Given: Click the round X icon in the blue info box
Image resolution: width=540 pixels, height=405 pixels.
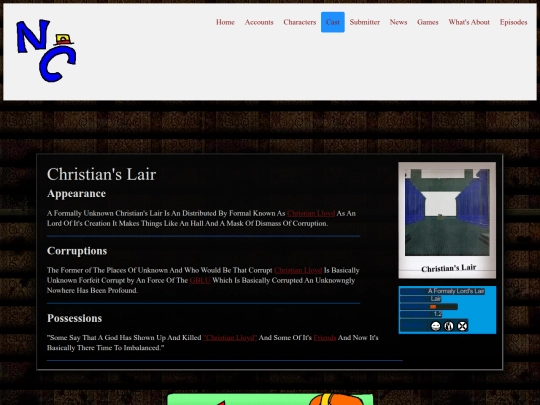Looking at the screenshot, I should click(462, 326).
